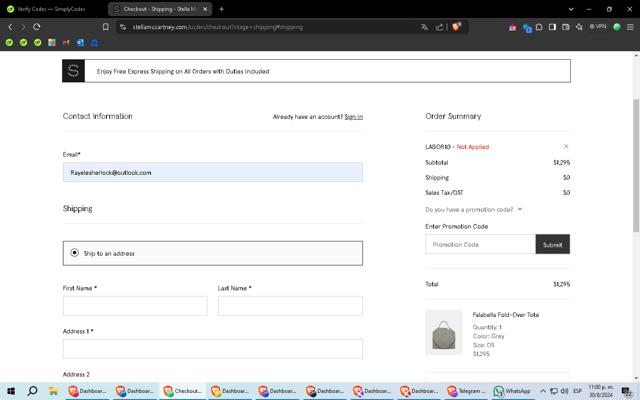This screenshot has width=640, height=400.
Task: Open the Windows Start menu
Action: (x=11, y=391)
